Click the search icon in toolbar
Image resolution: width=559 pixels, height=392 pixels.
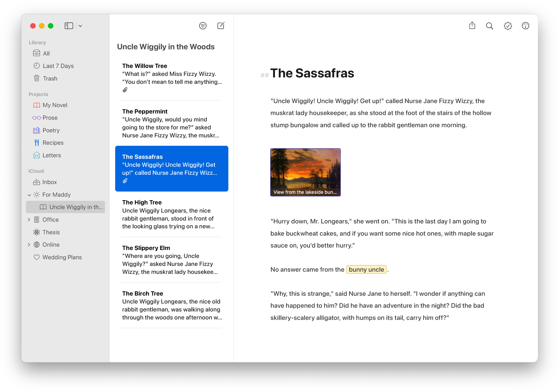click(489, 26)
